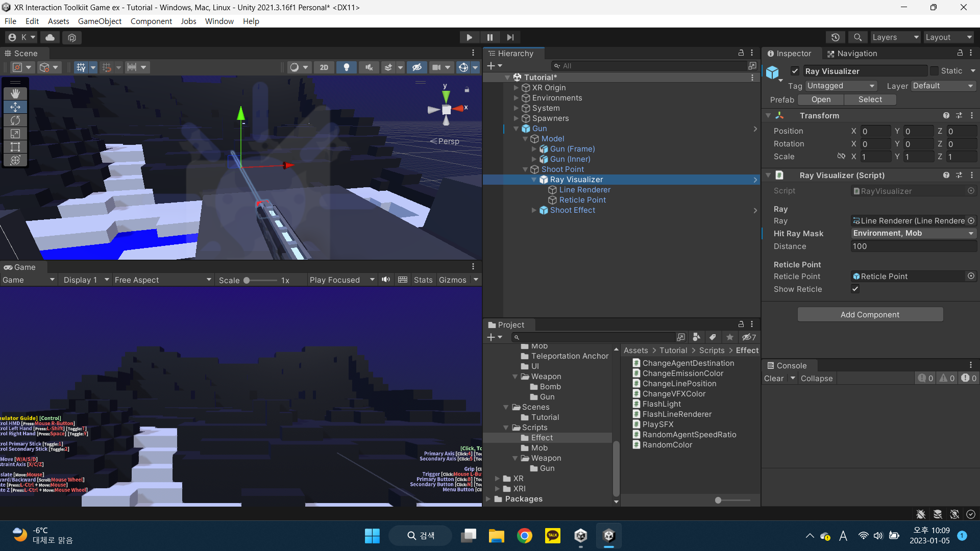Mute audio in Game view

(386, 280)
